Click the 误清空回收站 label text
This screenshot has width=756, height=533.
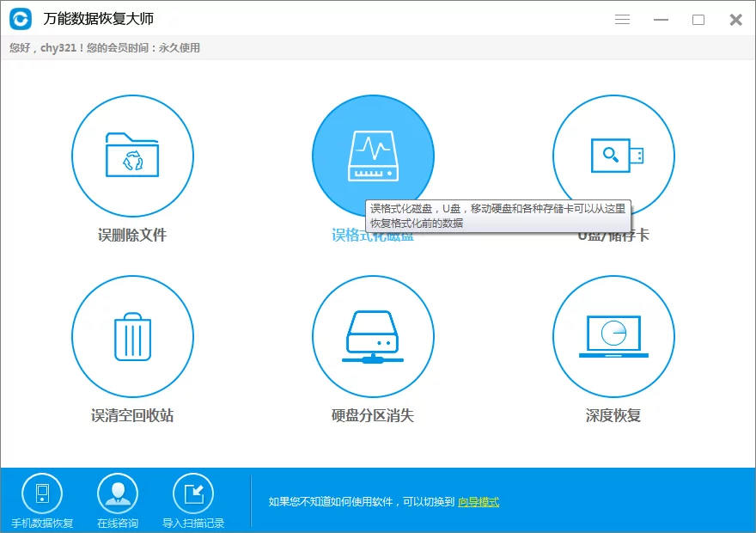click(x=132, y=415)
